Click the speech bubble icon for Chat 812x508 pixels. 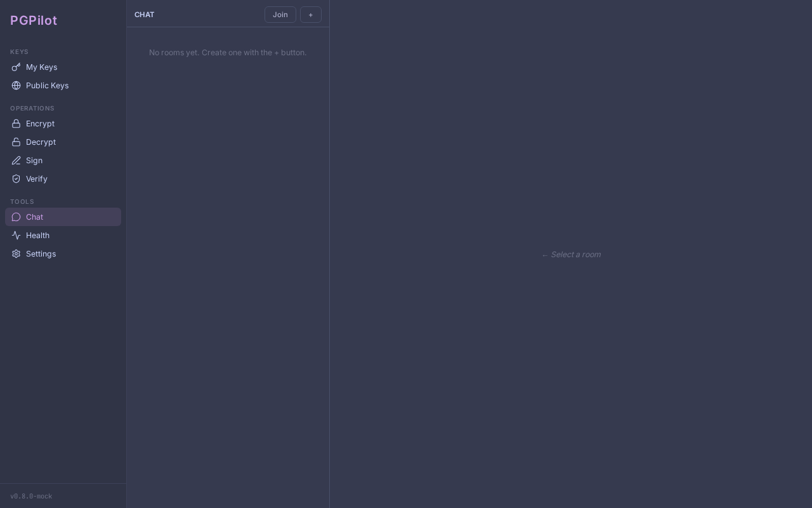click(x=16, y=217)
